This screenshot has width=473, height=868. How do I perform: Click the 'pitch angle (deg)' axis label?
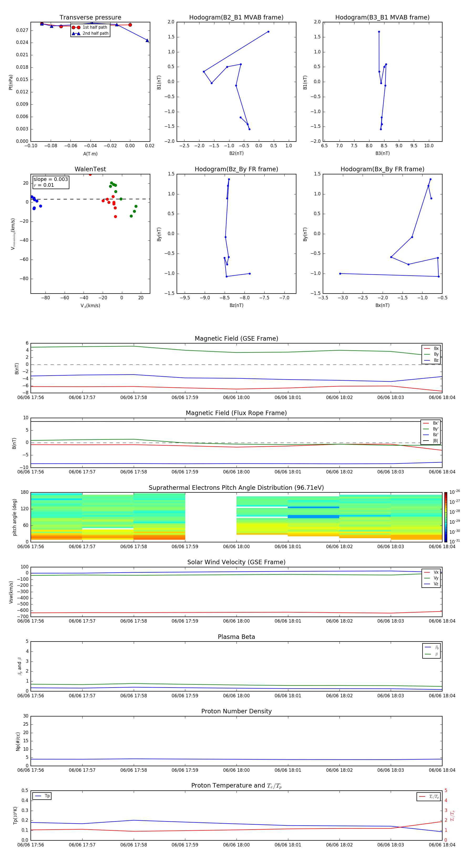(14, 517)
